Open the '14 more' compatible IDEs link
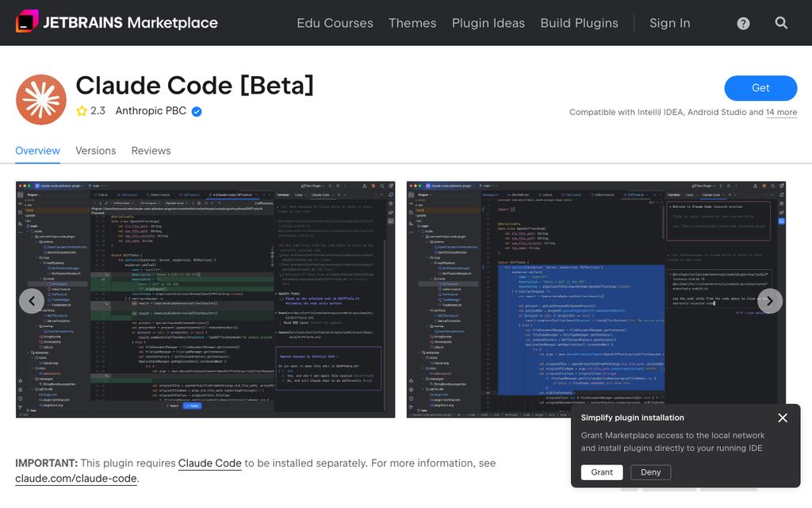This screenshot has width=812, height=508. [781, 112]
